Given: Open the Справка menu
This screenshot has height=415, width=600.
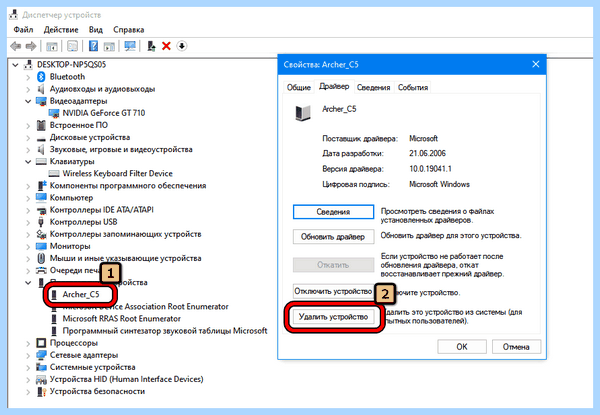Looking at the screenshot, I should pyautogui.click(x=129, y=30).
